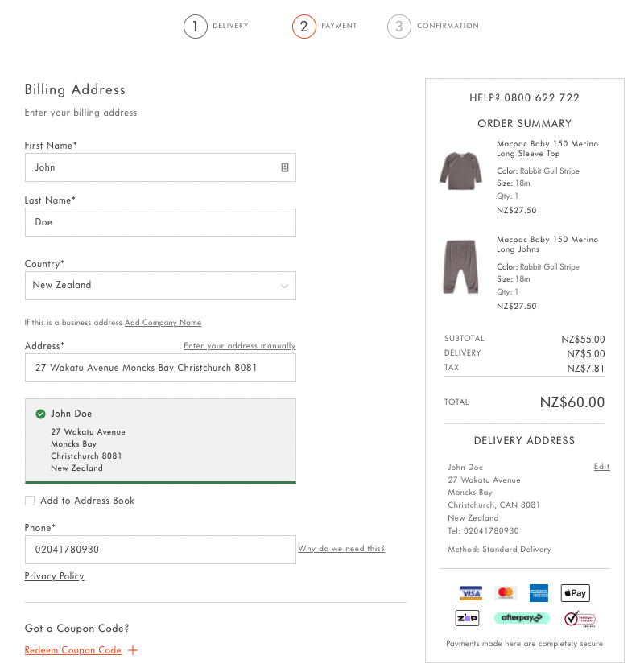
Task: Expand the Redeem Coupon Code section
Action: pos(73,650)
